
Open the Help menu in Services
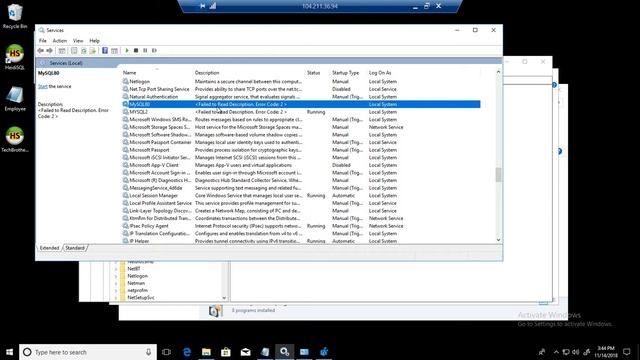pyautogui.click(x=94, y=41)
